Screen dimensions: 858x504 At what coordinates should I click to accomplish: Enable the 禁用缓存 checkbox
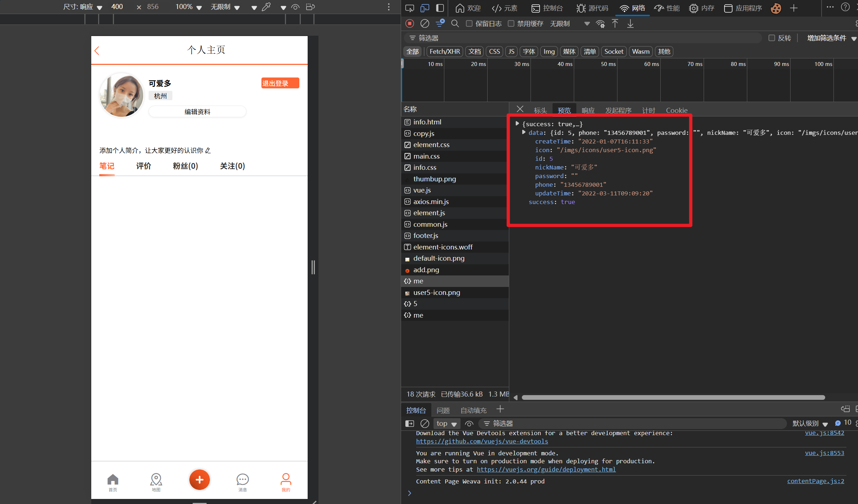(x=511, y=24)
